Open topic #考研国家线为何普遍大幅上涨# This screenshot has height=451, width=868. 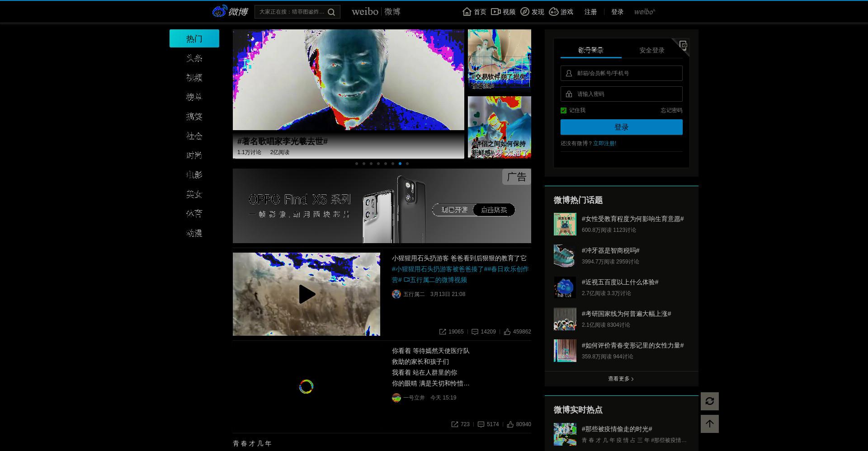tap(626, 314)
